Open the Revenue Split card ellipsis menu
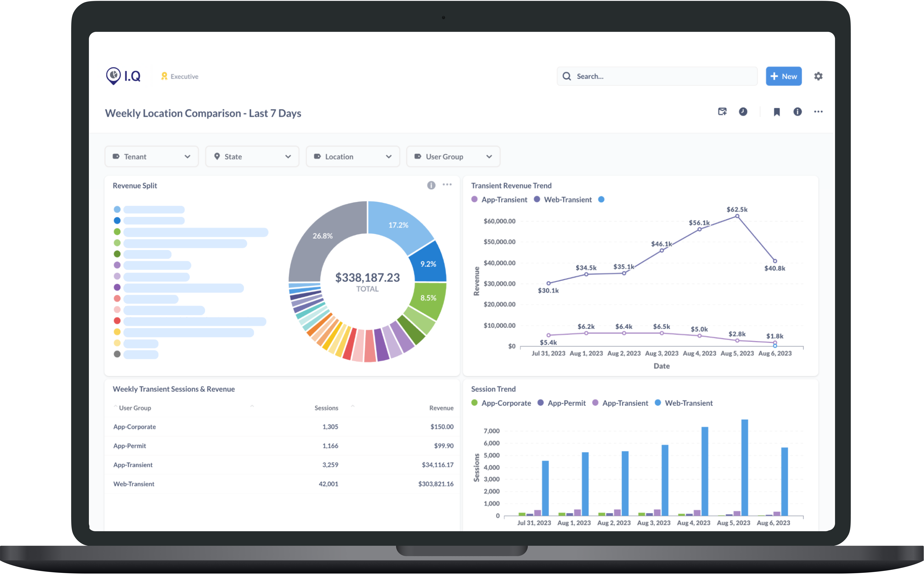 click(447, 185)
